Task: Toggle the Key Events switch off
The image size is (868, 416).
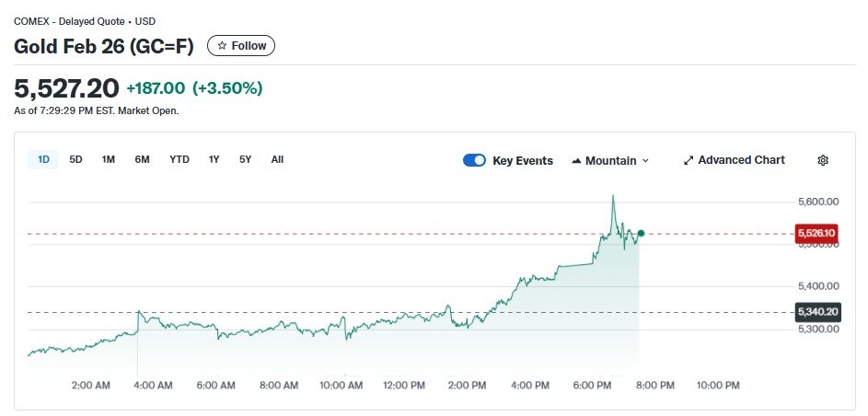Action: point(474,160)
